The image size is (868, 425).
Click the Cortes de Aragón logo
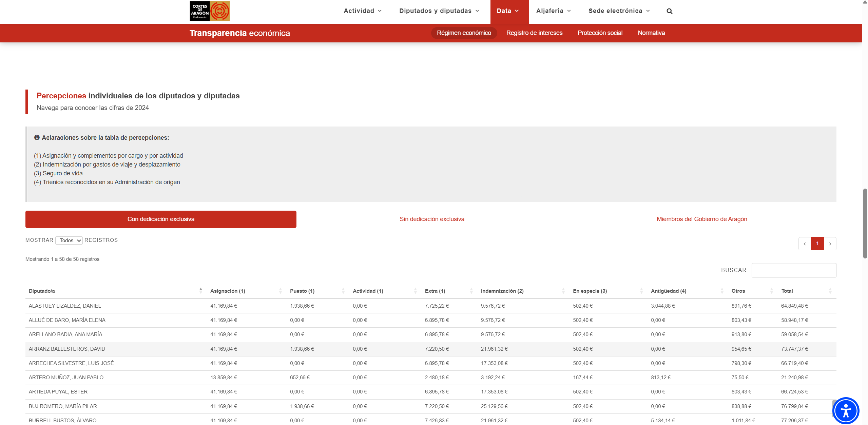pyautogui.click(x=210, y=11)
